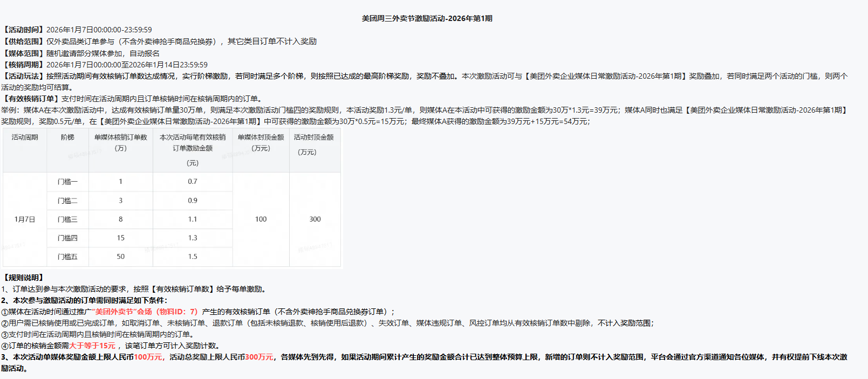Click the red "美团外卖节"会场 text
868x379 pixels.
click(x=123, y=312)
